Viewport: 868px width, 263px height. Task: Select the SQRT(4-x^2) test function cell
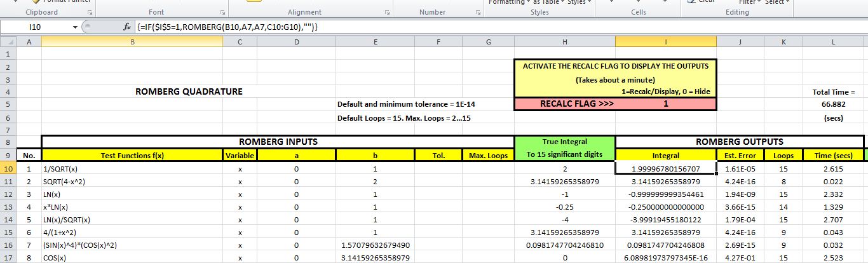(x=132, y=182)
